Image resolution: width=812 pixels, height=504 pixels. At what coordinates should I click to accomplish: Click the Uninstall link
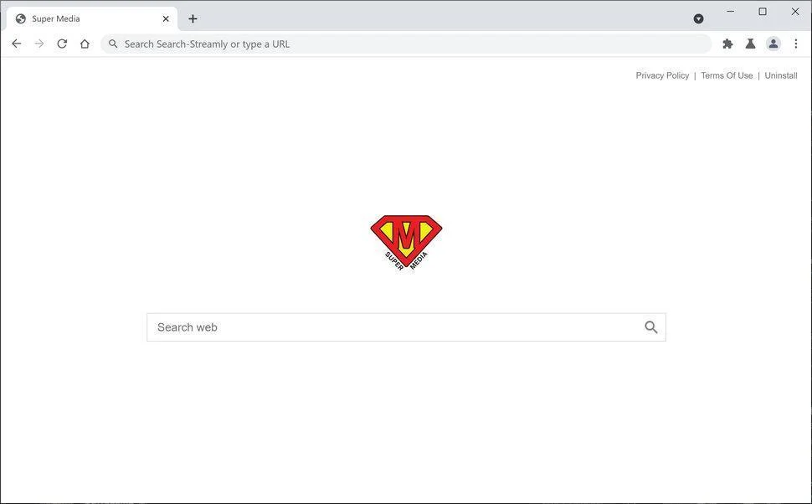tap(781, 75)
